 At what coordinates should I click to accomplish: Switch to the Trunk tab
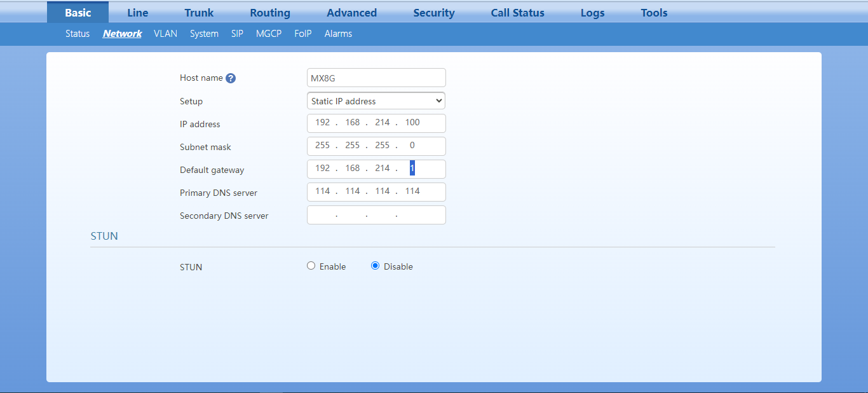pos(199,13)
